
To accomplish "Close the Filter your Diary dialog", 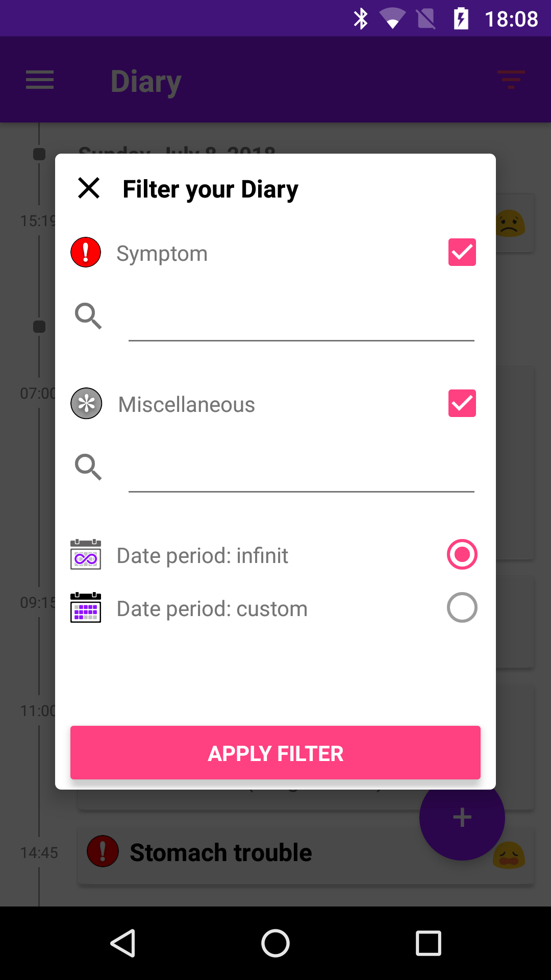I will pos(89,188).
